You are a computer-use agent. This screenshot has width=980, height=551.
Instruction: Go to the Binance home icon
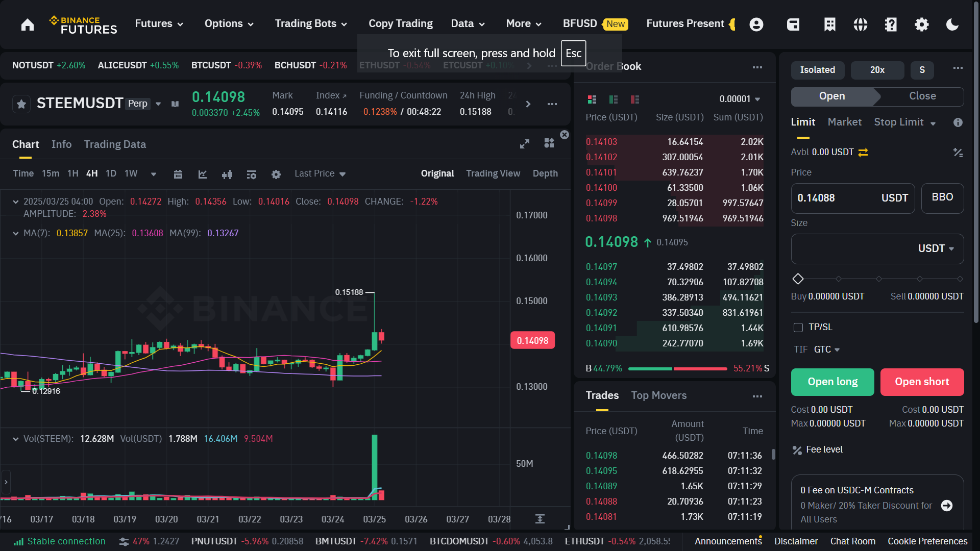click(28, 24)
